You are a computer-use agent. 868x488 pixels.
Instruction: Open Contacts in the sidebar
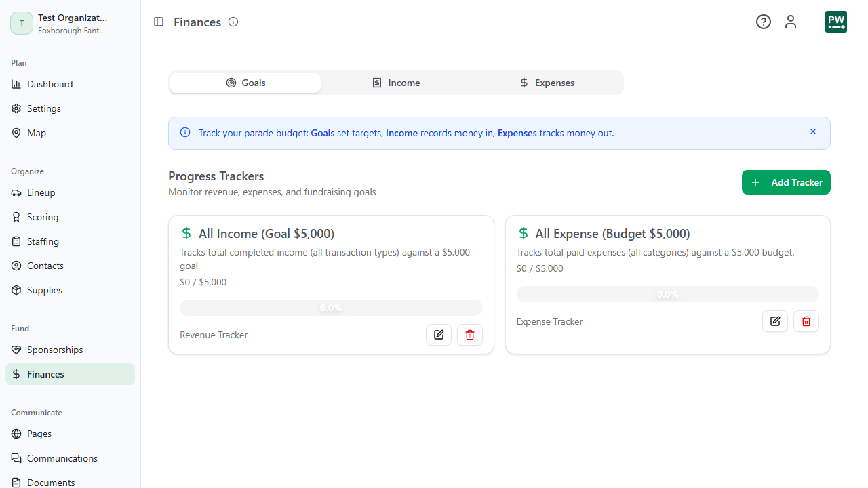70,266
